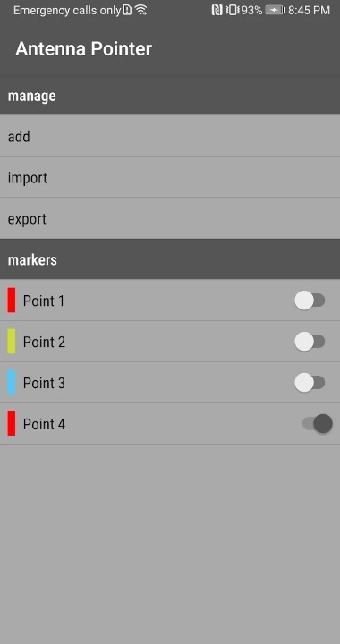Enable the Point 2 marker toggle

coord(310,342)
